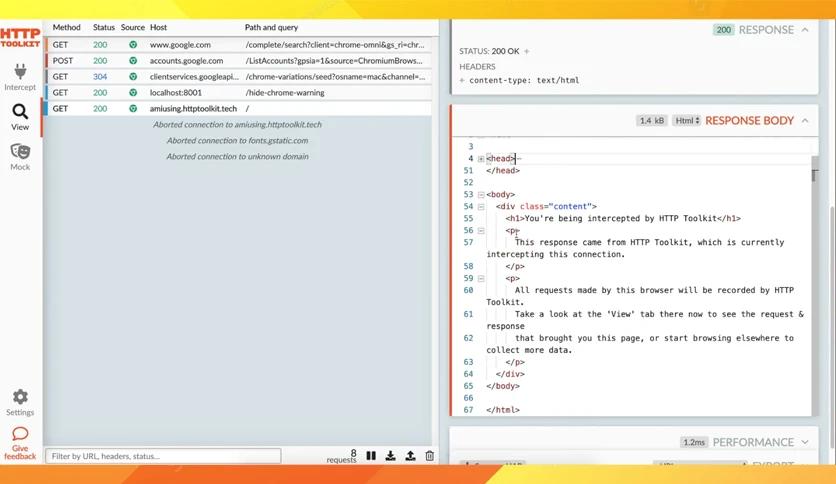
Task: Import HAR with upload icon
Action: [410, 456]
